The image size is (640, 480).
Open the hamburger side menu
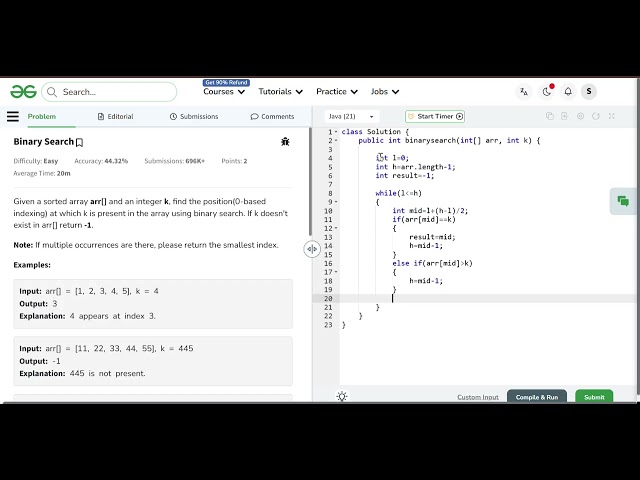pyautogui.click(x=13, y=116)
